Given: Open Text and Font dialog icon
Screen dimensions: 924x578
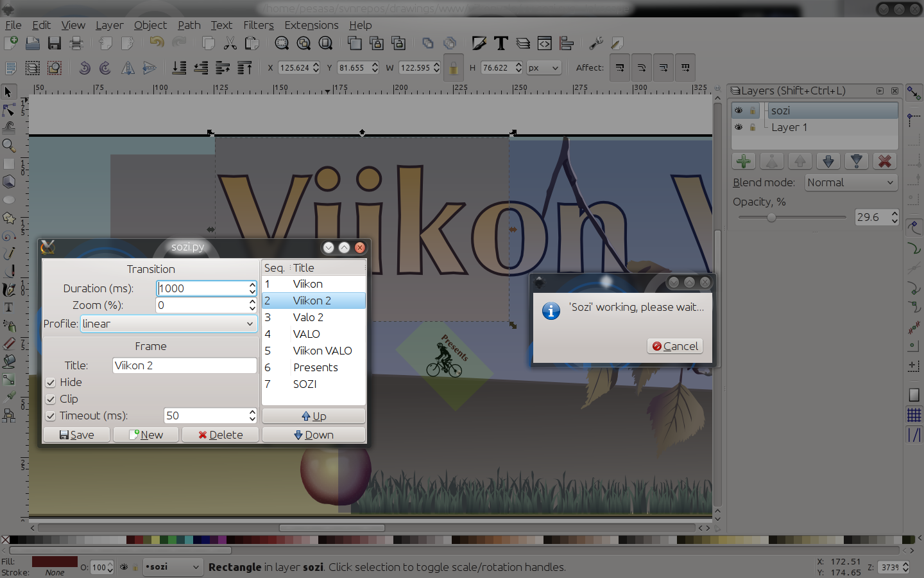Looking at the screenshot, I should [x=501, y=43].
